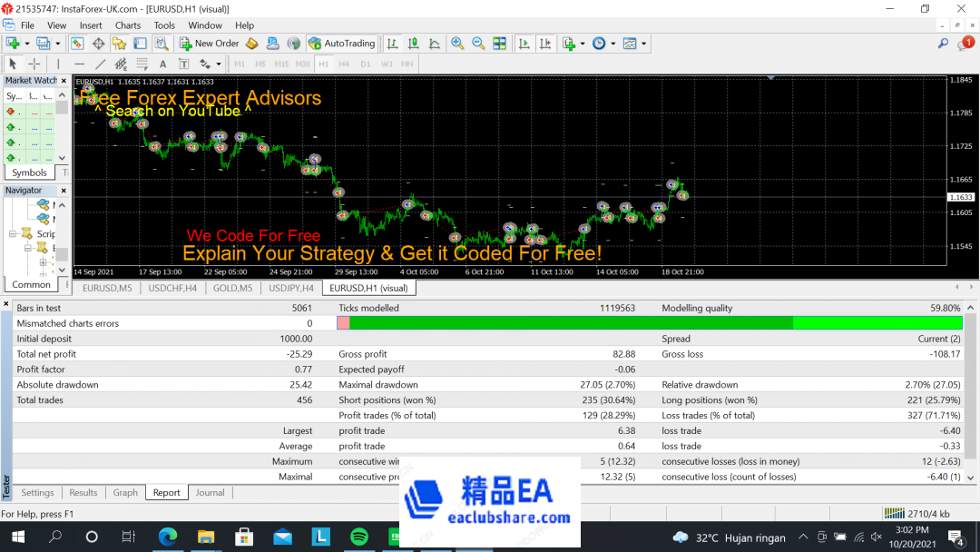Viewport: 980px width, 552px height.
Task: Click the 1.1633 price label on chart axis
Action: click(961, 197)
